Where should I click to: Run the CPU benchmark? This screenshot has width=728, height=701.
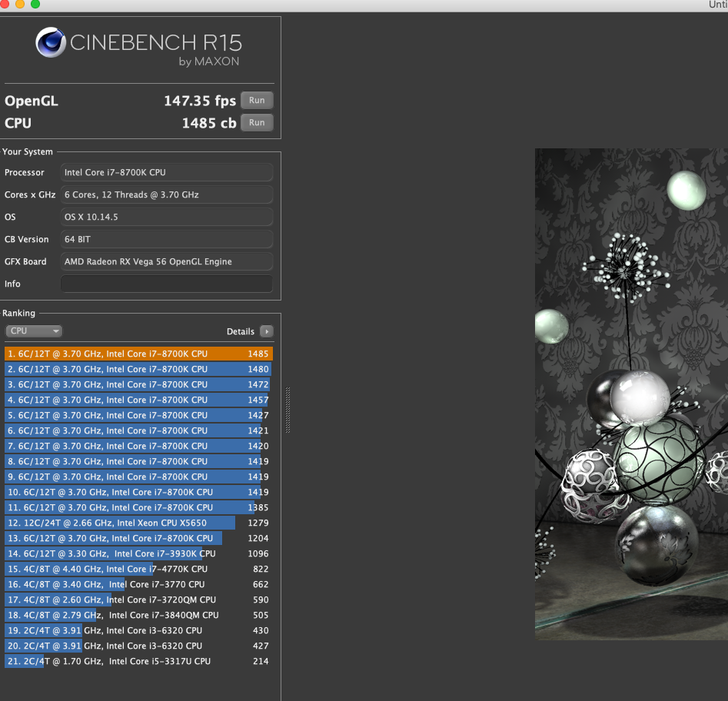pos(257,122)
